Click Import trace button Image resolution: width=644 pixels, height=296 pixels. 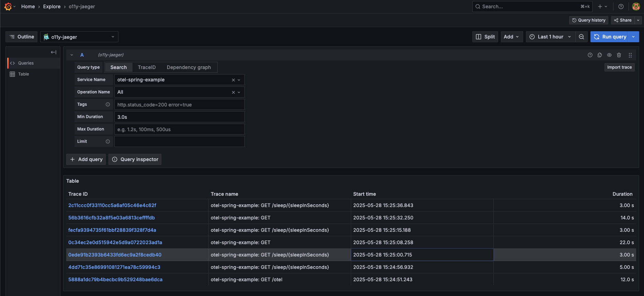619,67
